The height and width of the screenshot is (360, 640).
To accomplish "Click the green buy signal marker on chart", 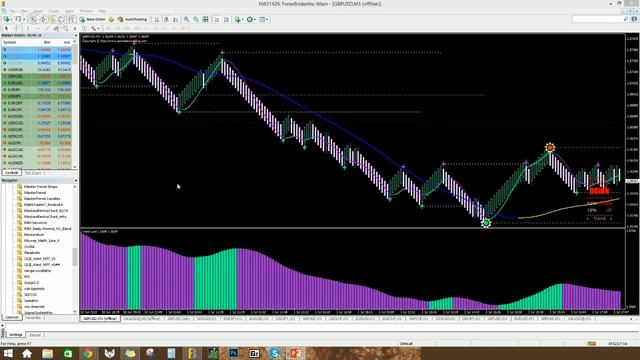I will [486, 223].
